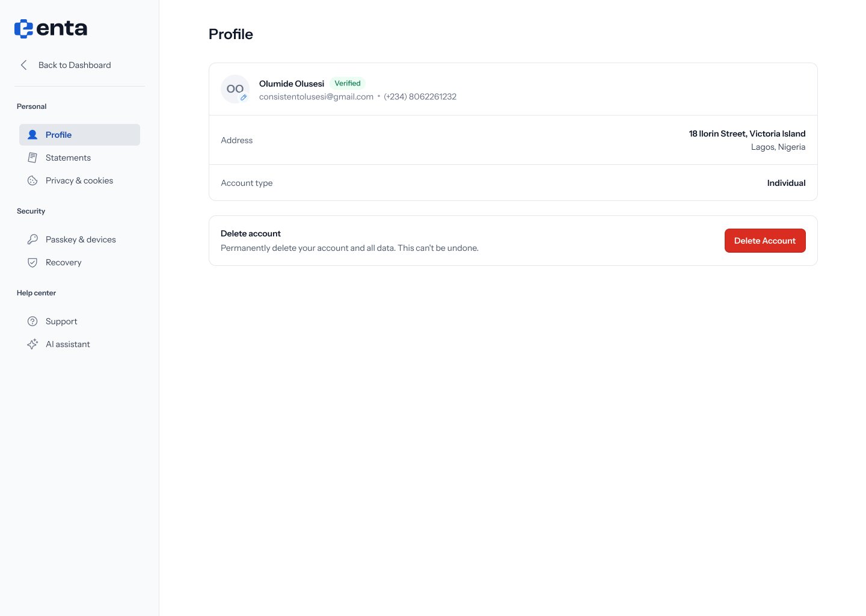Click the Account type row label
The height and width of the screenshot is (616, 866).
click(247, 183)
